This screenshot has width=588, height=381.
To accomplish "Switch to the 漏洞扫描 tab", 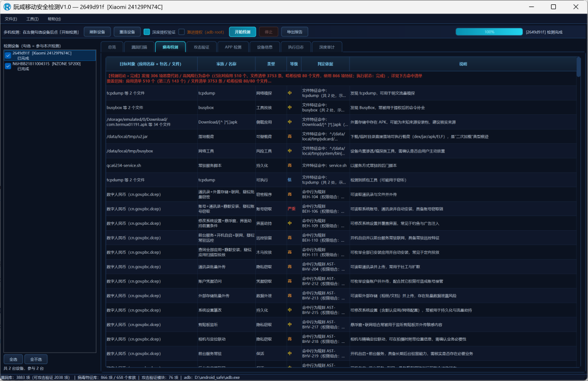I will pos(139,47).
